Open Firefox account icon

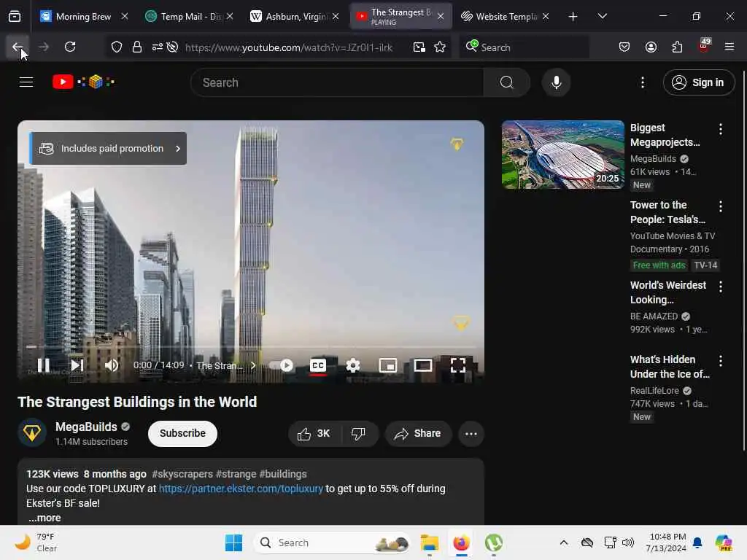coord(651,47)
